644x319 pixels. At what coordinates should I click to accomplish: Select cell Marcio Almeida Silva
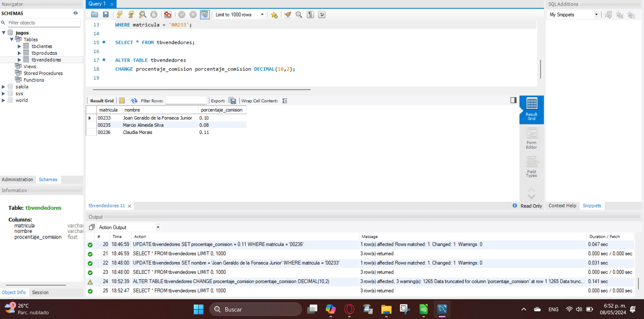click(x=159, y=125)
